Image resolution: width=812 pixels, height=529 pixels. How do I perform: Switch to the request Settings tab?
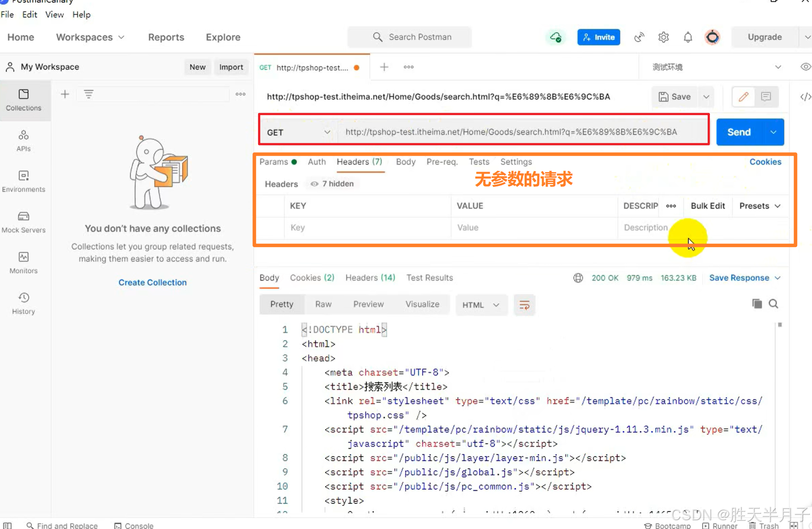tap(516, 161)
